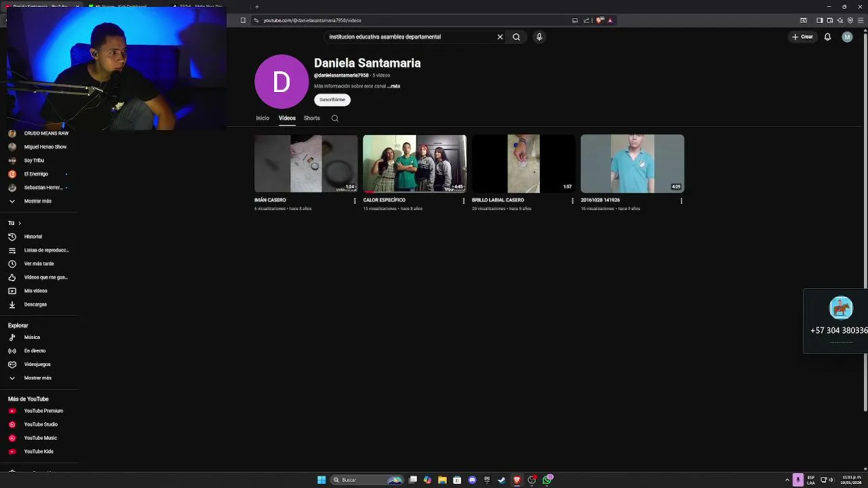Select the Videos channel tab
This screenshot has width=868, height=488.
pos(287,118)
